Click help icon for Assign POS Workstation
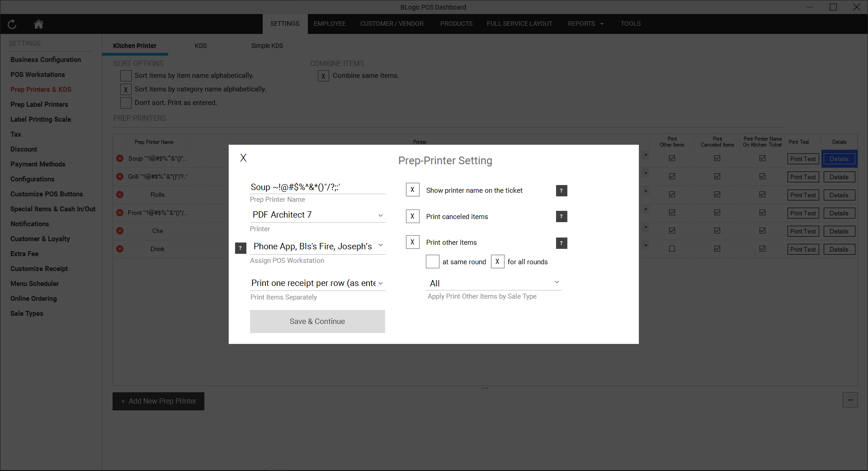 coord(241,248)
